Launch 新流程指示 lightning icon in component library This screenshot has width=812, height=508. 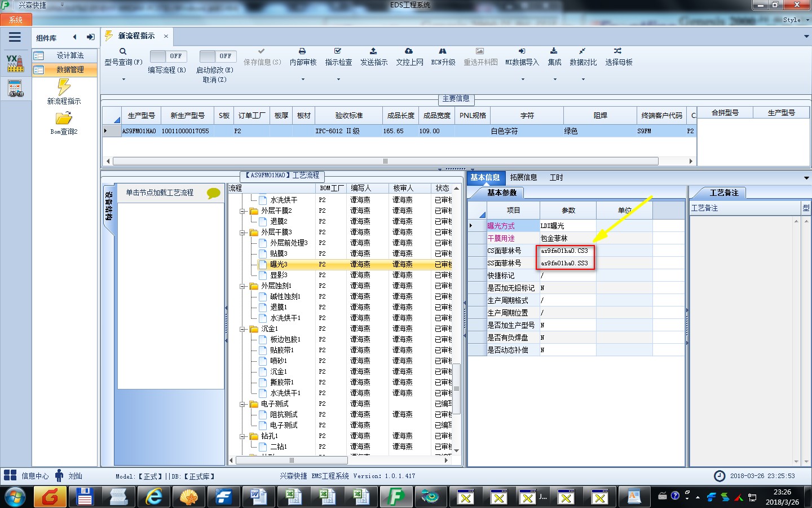tap(64, 86)
